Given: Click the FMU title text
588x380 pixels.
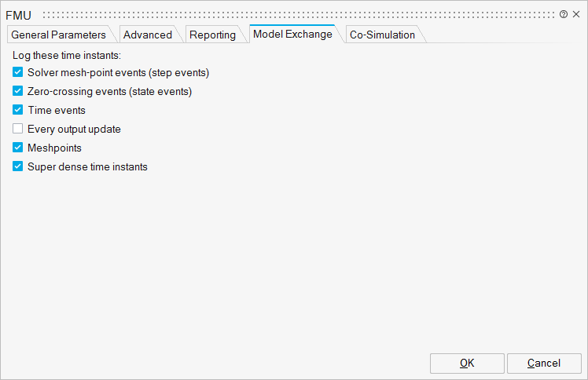Looking at the screenshot, I should (x=19, y=15).
